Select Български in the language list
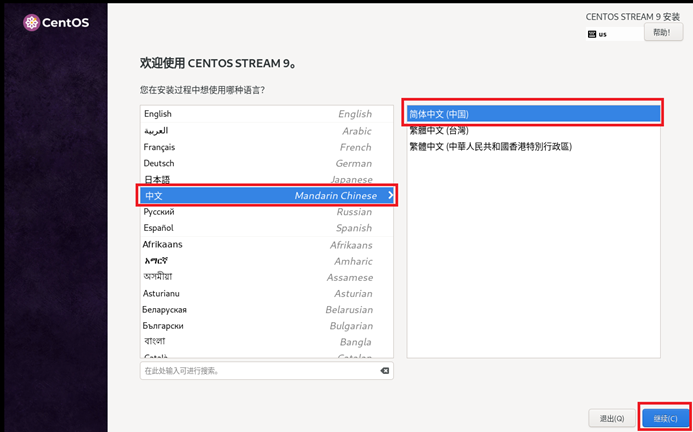This screenshot has height=432, width=693. coord(267,326)
